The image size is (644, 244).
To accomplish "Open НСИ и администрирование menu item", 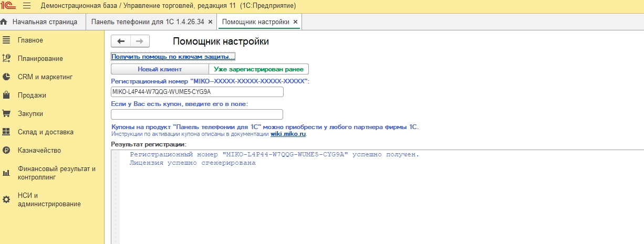I will pyautogui.click(x=49, y=200).
